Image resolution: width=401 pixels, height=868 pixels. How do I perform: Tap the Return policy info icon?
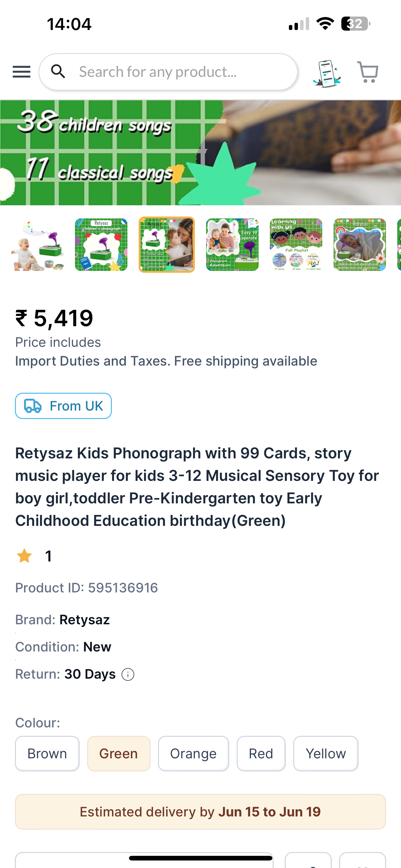click(128, 675)
